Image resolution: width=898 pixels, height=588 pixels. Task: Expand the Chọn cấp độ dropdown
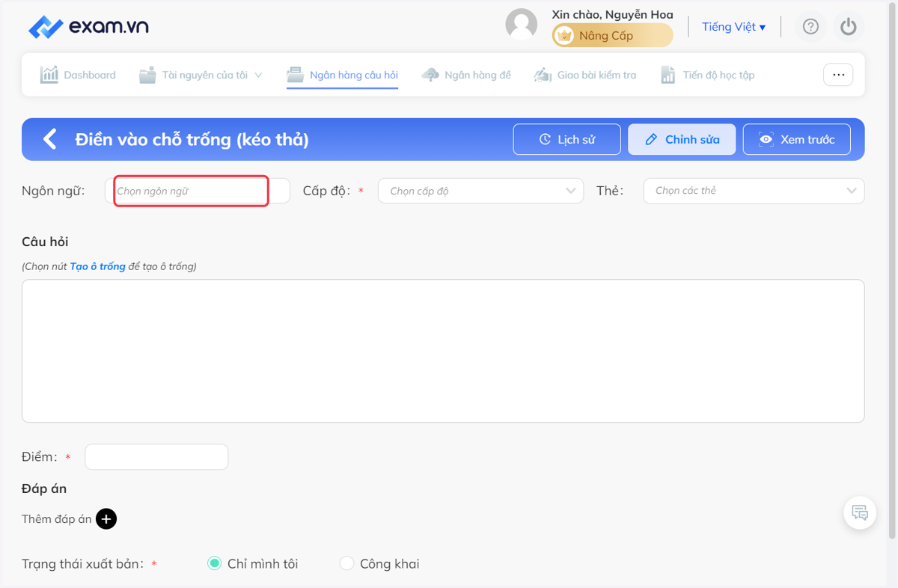click(x=480, y=191)
